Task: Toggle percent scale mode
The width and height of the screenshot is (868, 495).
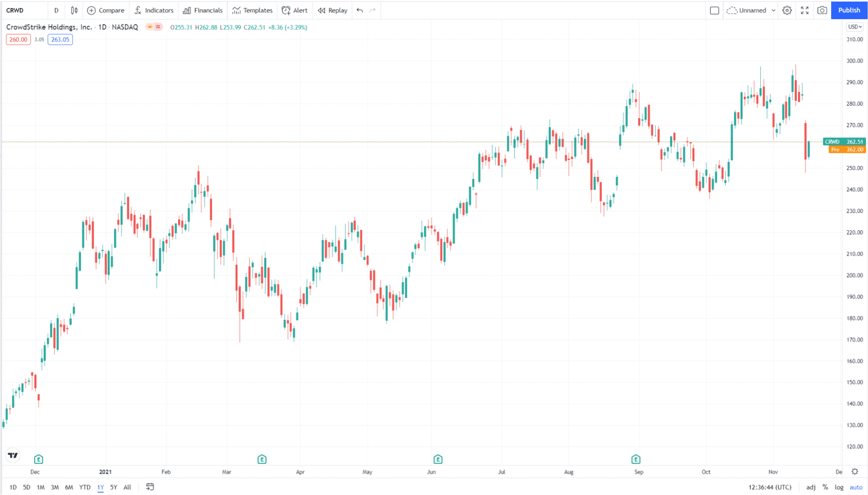Action: [x=825, y=487]
